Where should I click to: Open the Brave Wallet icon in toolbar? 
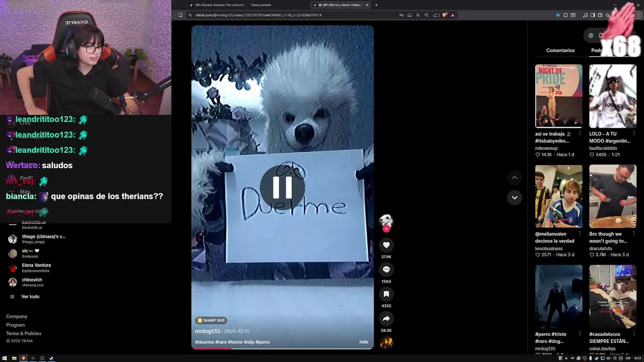point(600,15)
